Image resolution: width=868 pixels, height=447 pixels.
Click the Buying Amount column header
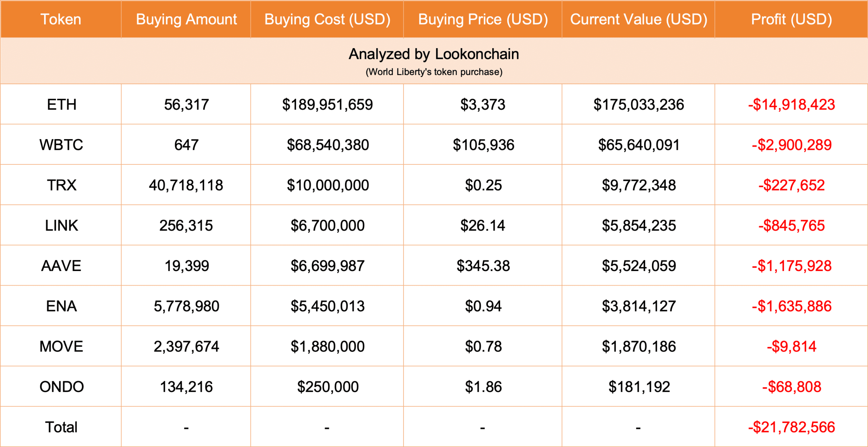click(186, 19)
